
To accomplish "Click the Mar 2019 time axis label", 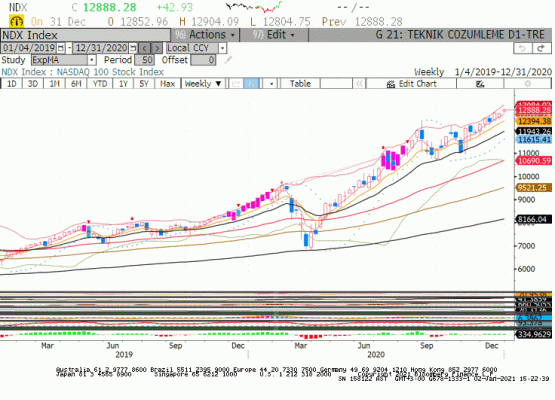I will coord(47,346).
